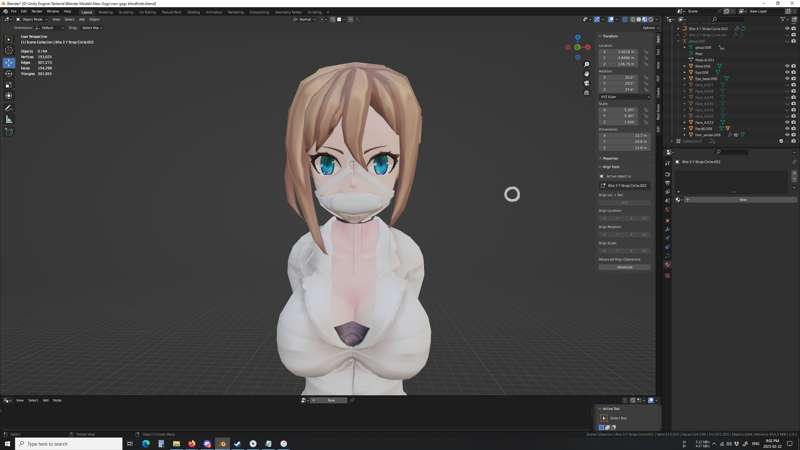
Task: Open the World properties tab
Action: 667,210
